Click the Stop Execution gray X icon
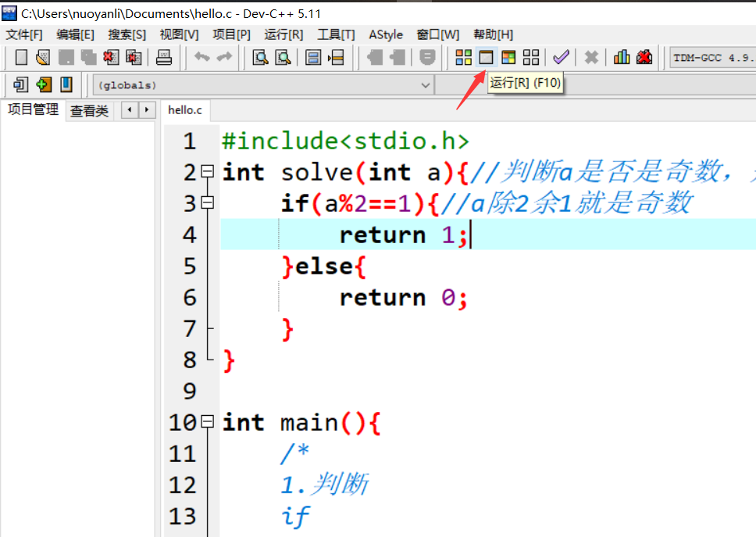Image resolution: width=756 pixels, height=537 pixels. 591,57
